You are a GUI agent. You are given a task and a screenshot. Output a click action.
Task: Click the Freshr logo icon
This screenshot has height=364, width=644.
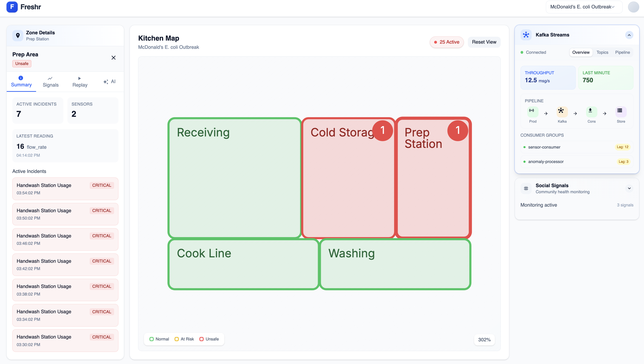[x=12, y=7]
